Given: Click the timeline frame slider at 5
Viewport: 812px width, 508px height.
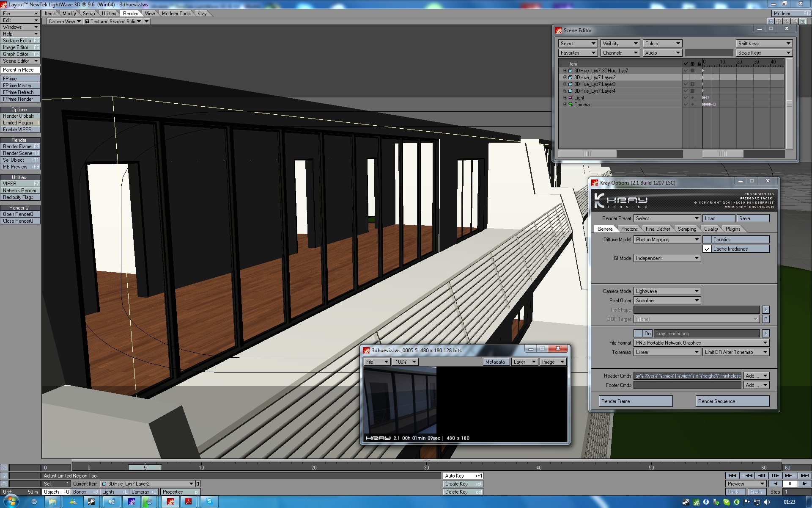Looking at the screenshot, I should (145, 467).
